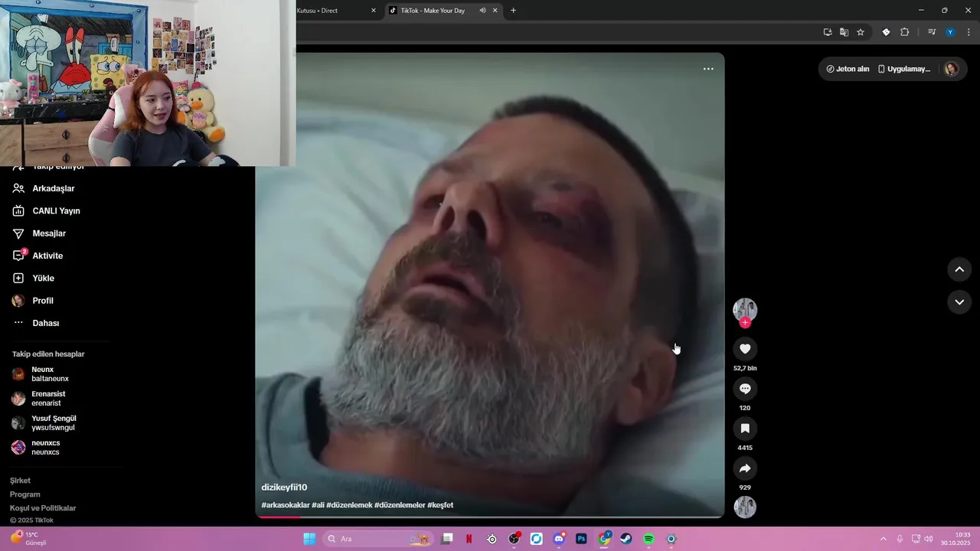Click the CANLI Yayın TV icon

[18, 210]
